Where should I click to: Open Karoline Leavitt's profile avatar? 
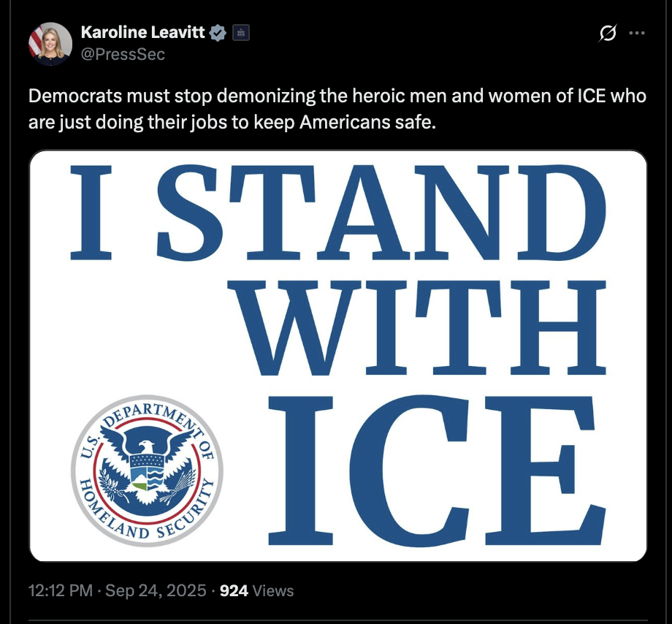[x=50, y=44]
